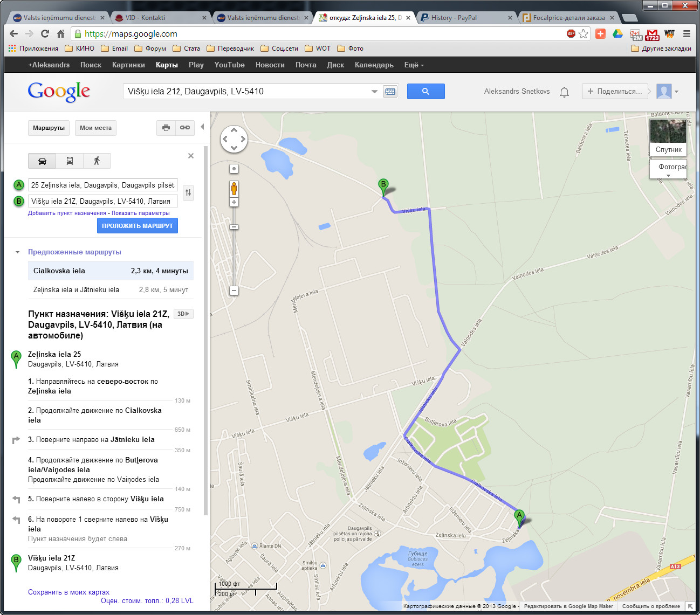Switch to walking directions mode

(x=97, y=161)
